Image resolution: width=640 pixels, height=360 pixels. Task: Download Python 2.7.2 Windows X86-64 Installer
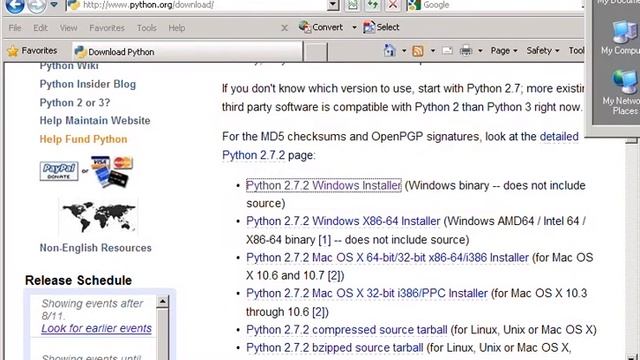pos(343,221)
